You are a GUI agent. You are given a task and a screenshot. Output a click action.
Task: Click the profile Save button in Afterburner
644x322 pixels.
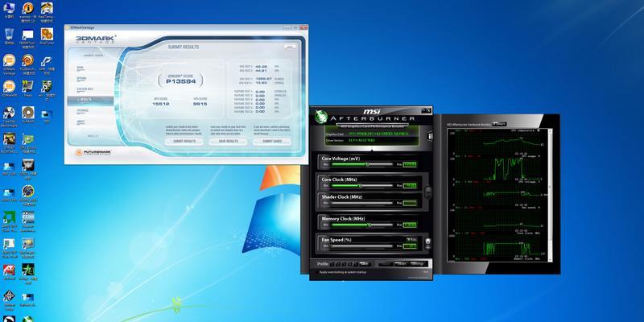(x=364, y=264)
